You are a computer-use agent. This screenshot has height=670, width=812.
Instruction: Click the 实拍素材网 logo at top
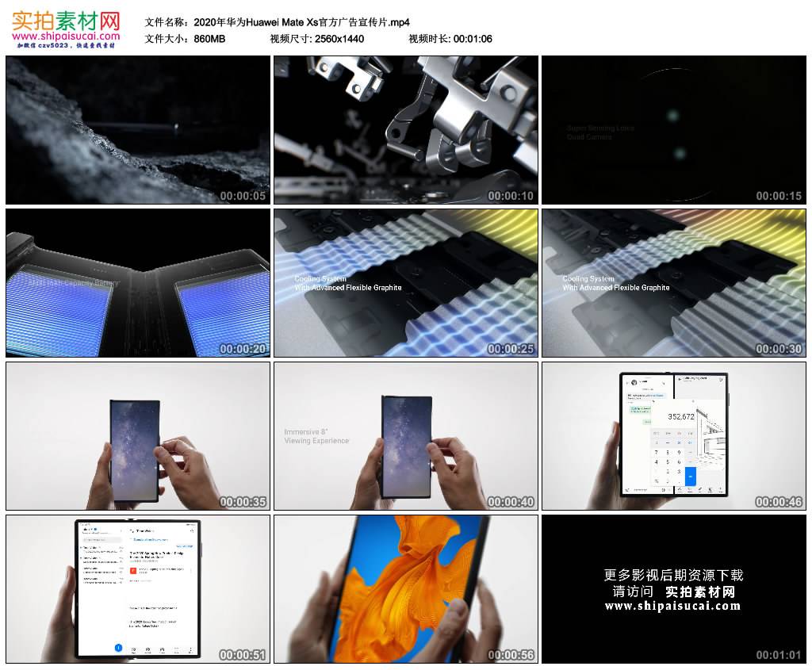pyautogui.click(x=66, y=21)
